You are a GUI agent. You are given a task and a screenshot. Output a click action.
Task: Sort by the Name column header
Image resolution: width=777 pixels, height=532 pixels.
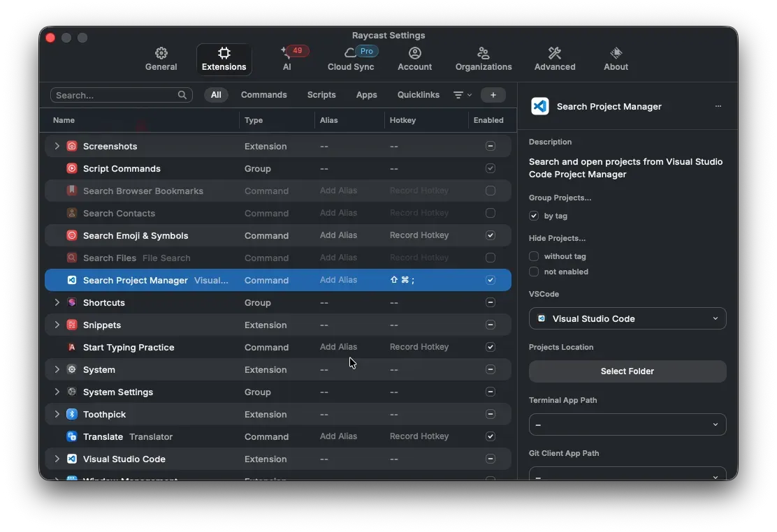pyautogui.click(x=64, y=120)
